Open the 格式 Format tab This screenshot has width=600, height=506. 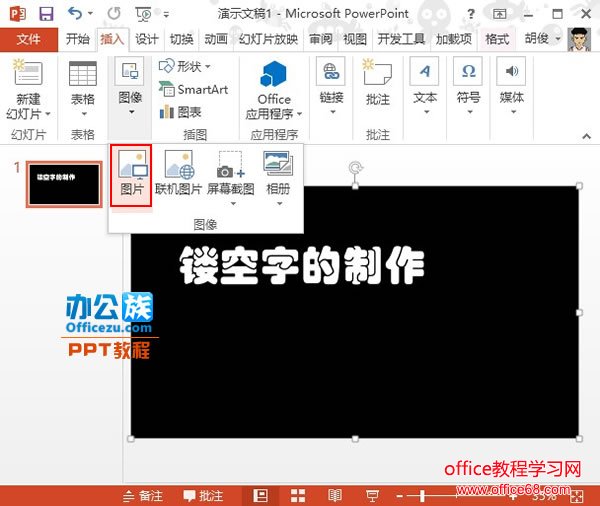pyautogui.click(x=497, y=39)
